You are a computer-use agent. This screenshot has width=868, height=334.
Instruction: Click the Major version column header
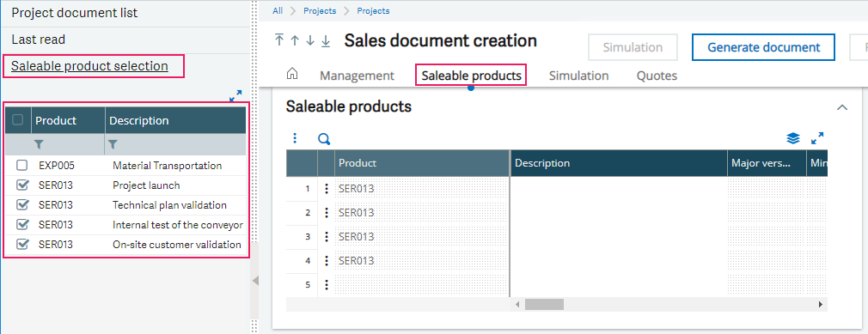click(767, 163)
